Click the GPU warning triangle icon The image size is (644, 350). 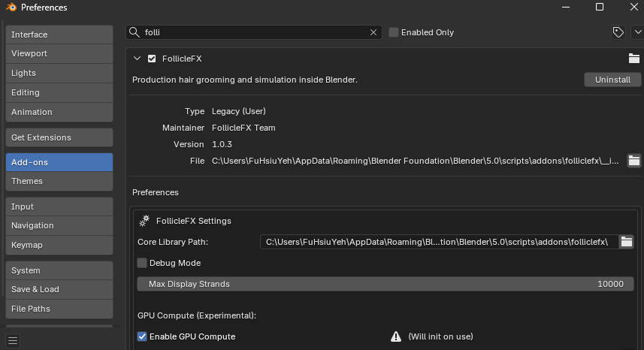(x=396, y=336)
